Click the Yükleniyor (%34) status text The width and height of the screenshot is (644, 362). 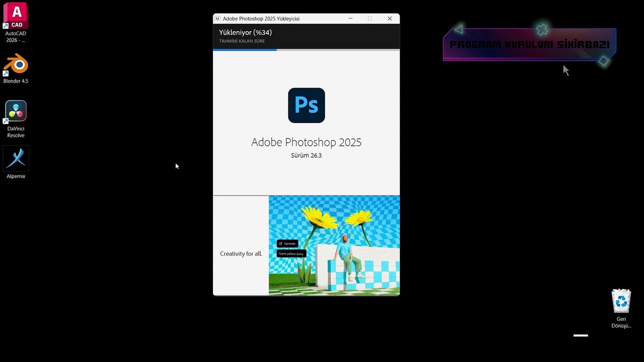coord(246,32)
